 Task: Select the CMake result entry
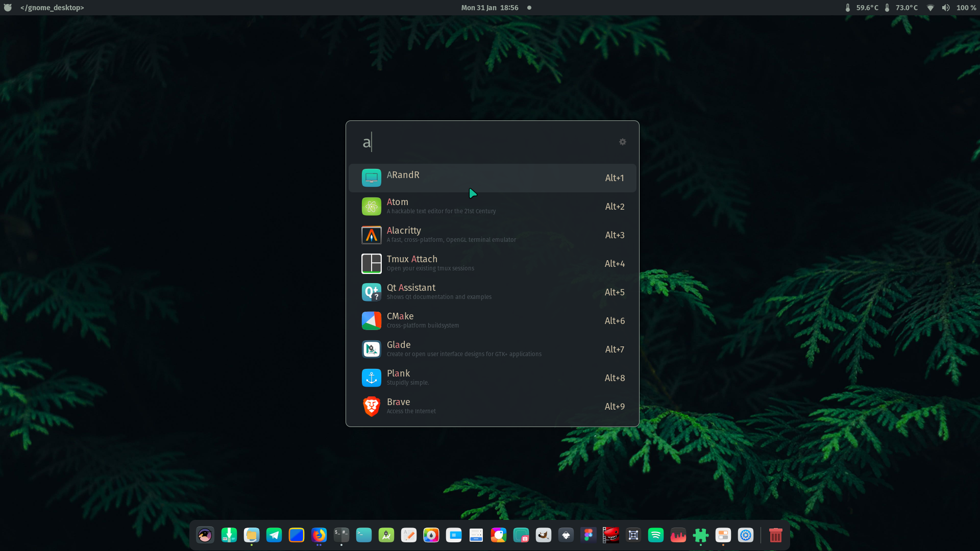pos(492,321)
